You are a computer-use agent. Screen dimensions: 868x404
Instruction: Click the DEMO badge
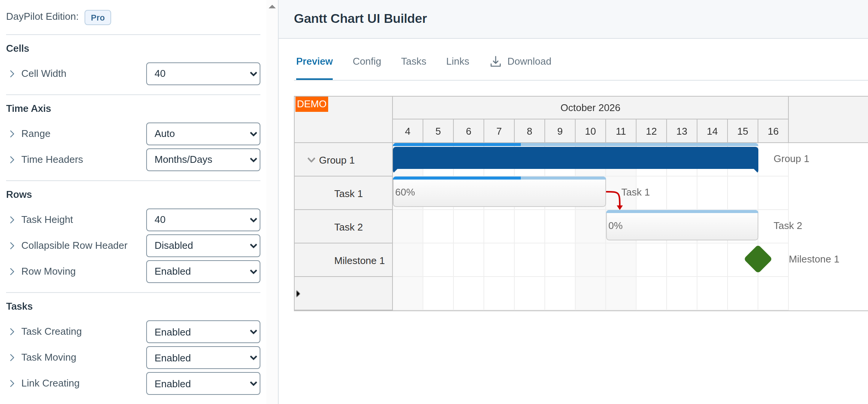coord(312,104)
